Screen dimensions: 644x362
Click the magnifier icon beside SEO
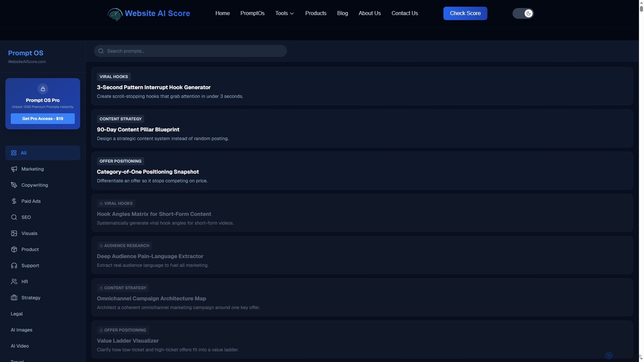[x=14, y=217]
